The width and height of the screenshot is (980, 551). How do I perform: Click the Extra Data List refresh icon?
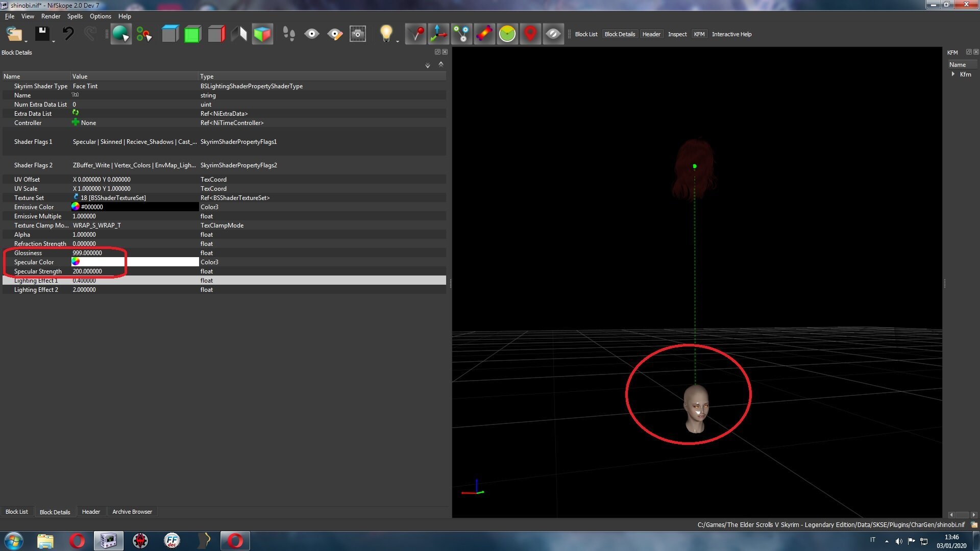tap(76, 113)
